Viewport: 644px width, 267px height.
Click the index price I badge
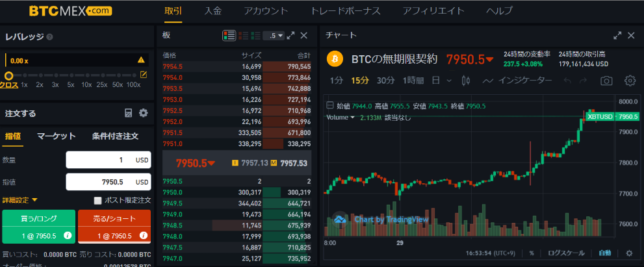[x=235, y=163]
